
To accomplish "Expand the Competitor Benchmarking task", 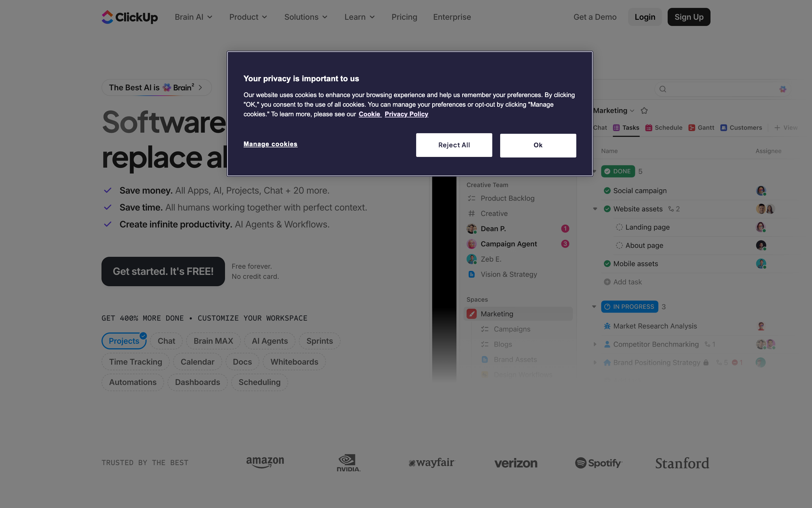I will coord(595,344).
